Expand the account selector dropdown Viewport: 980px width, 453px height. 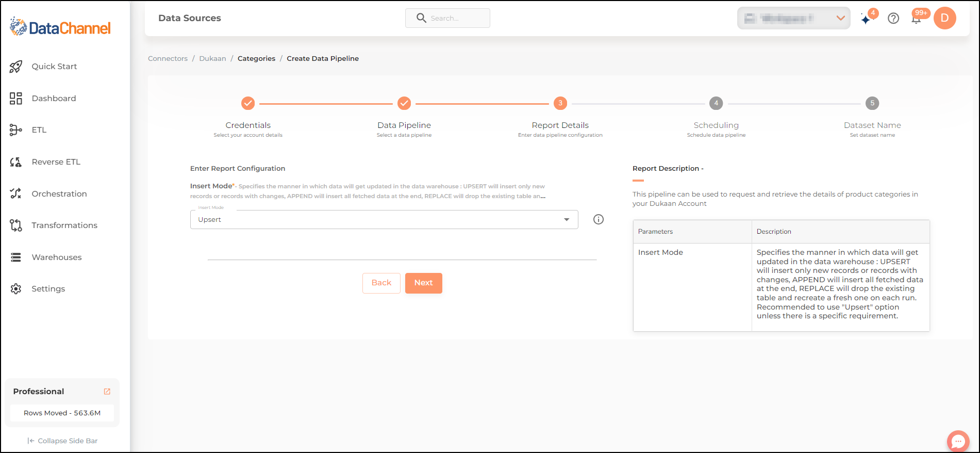click(x=794, y=18)
